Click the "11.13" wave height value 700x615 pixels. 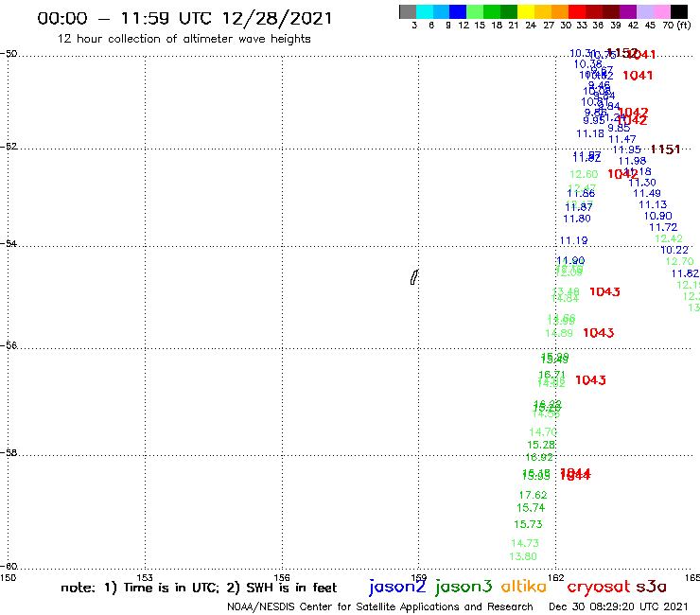653,204
